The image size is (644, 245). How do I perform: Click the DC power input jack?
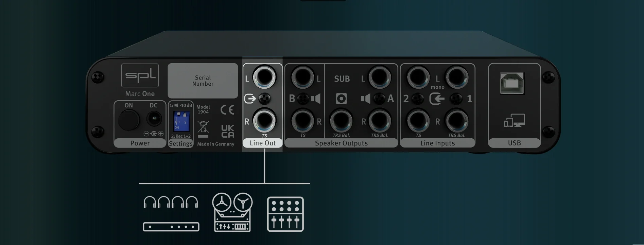click(154, 119)
